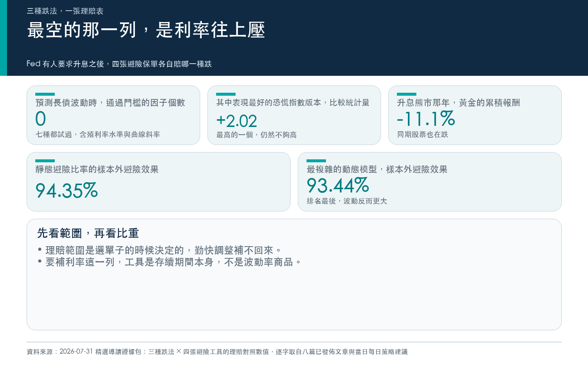Select the headline 最空的那一列，是利率往上壓
The width and height of the screenshot is (588, 368).
146,30
